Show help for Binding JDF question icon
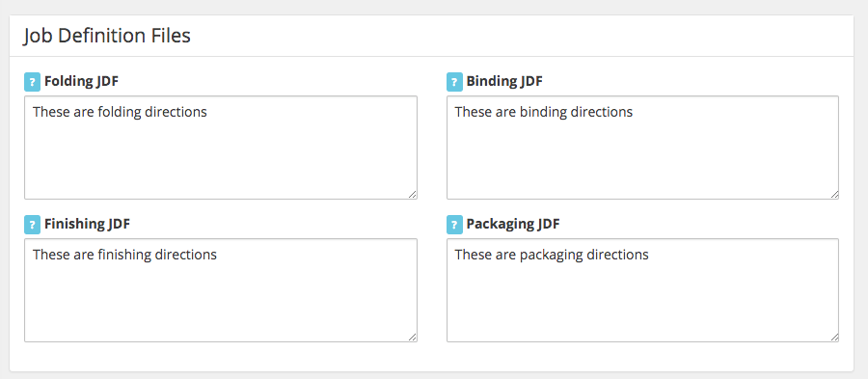The width and height of the screenshot is (868, 379). click(454, 82)
